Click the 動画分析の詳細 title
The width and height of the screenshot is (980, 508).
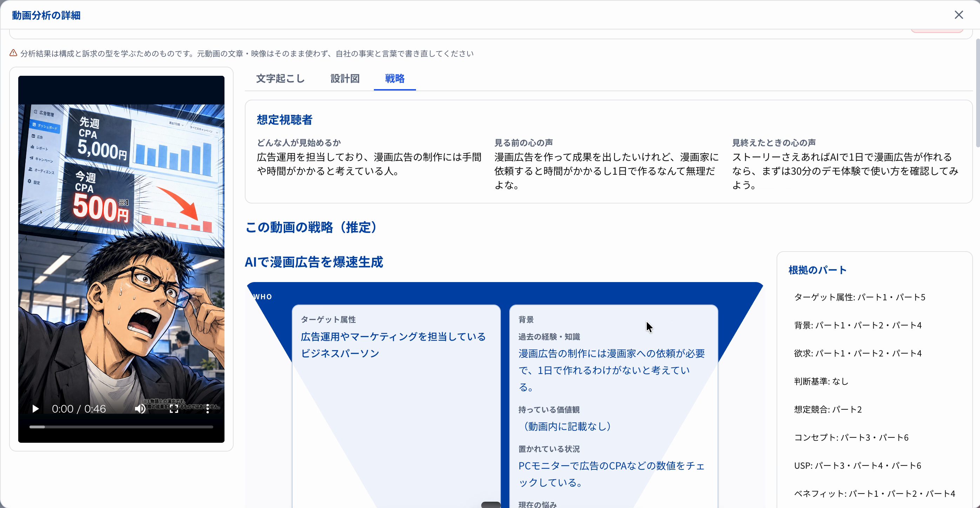click(46, 15)
